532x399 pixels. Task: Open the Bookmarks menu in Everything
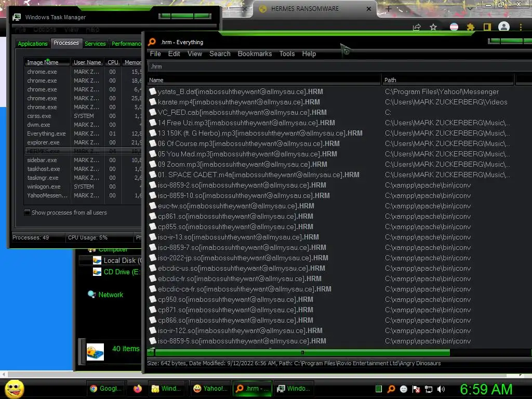[255, 54]
